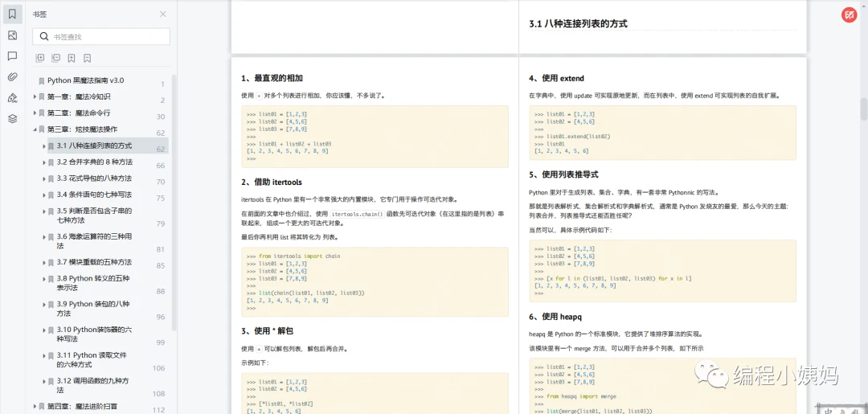Click the heading 1、最直观的相加
This screenshot has width=868, height=414.
coord(272,78)
